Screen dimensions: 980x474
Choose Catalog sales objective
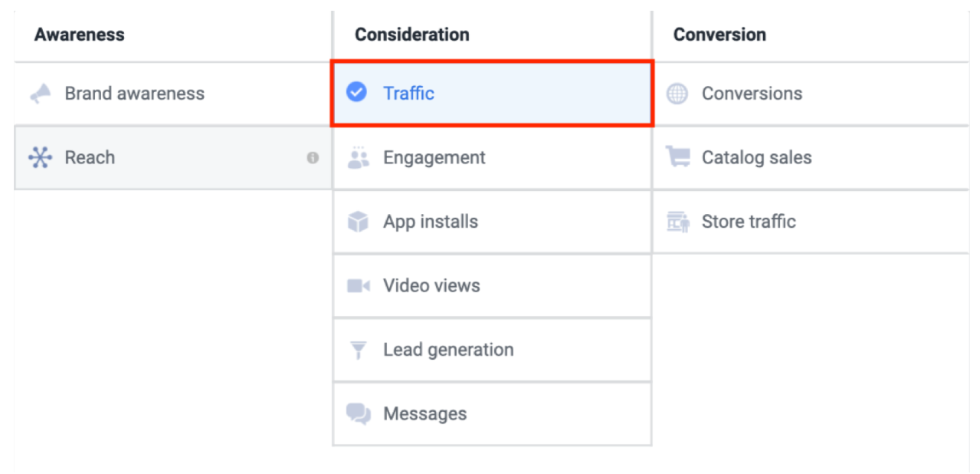[756, 158]
